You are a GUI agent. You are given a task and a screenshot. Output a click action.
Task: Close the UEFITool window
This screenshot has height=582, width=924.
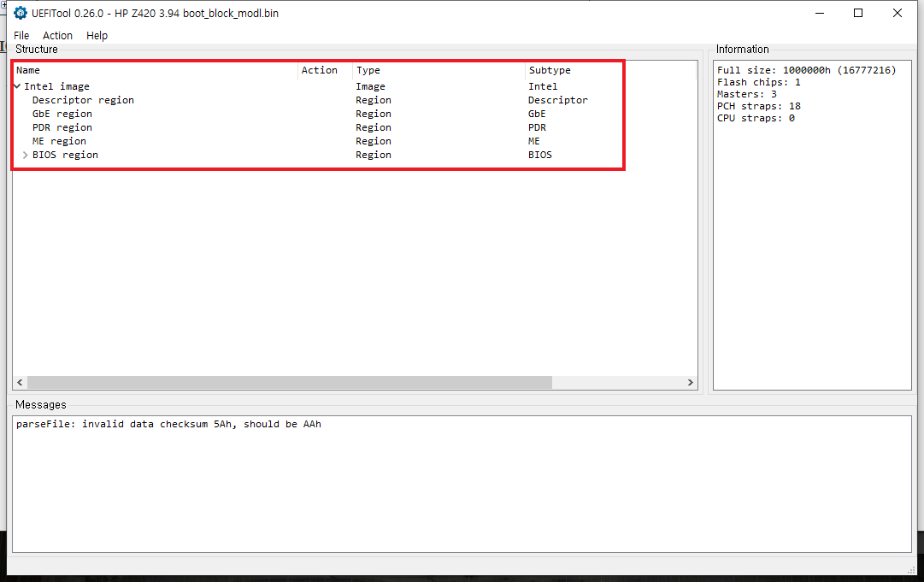coord(898,13)
